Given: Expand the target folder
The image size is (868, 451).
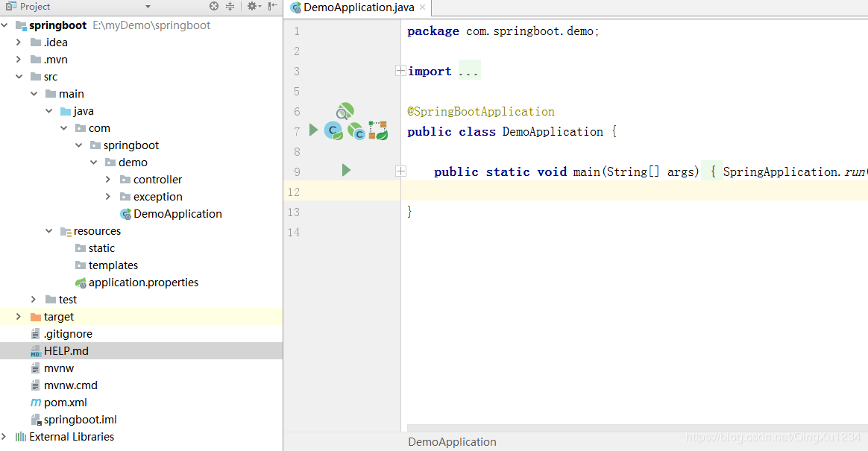Looking at the screenshot, I should click(x=19, y=317).
